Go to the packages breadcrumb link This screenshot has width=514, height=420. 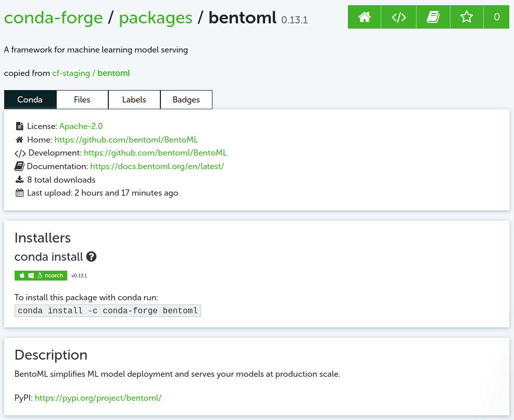(155, 18)
